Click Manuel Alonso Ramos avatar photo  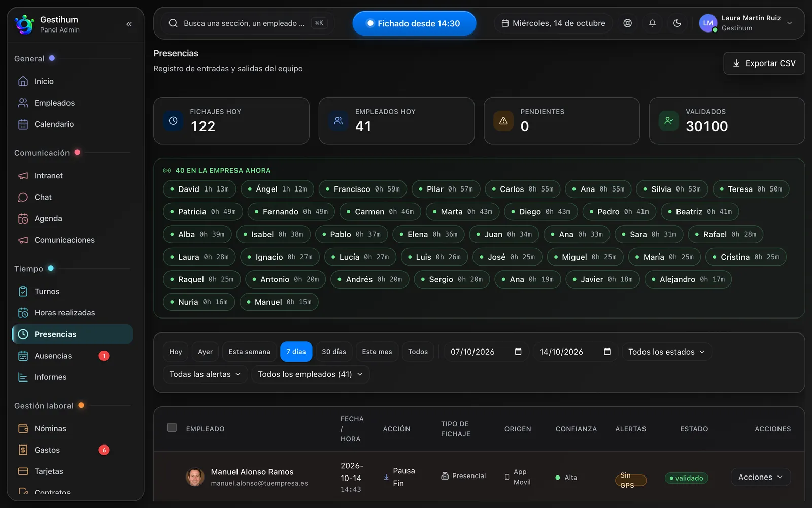tap(195, 477)
